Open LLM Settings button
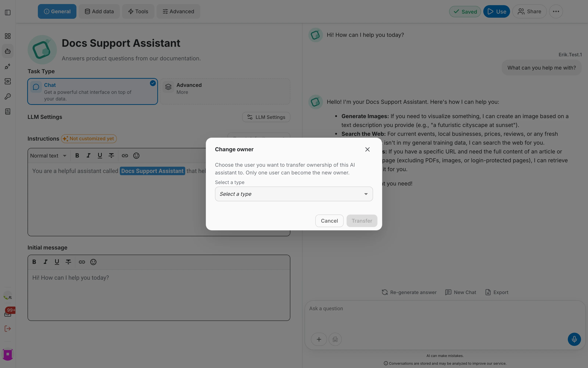This screenshot has height=368, width=588. pyautogui.click(x=266, y=117)
